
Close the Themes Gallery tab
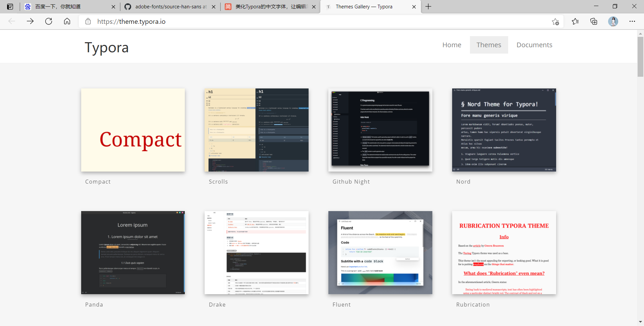pyautogui.click(x=414, y=7)
